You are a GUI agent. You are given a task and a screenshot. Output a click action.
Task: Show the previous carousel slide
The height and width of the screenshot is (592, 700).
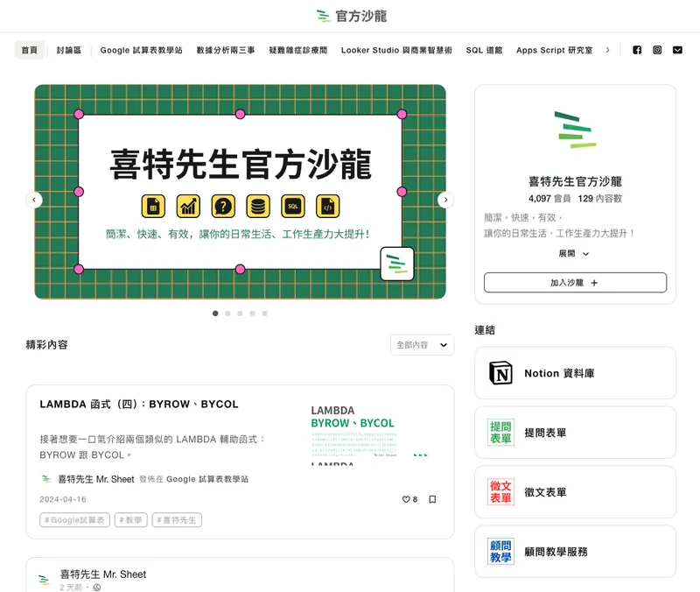[x=34, y=200]
